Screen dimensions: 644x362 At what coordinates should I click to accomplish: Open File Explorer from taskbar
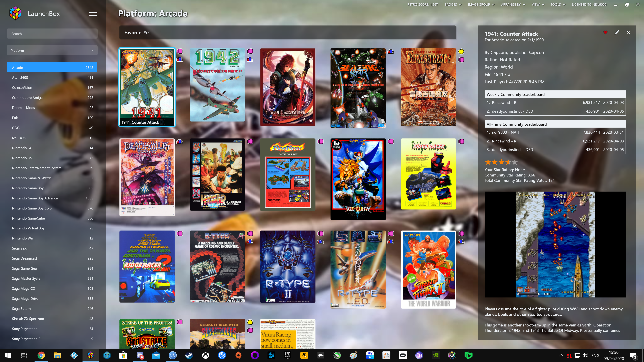pos(58,355)
